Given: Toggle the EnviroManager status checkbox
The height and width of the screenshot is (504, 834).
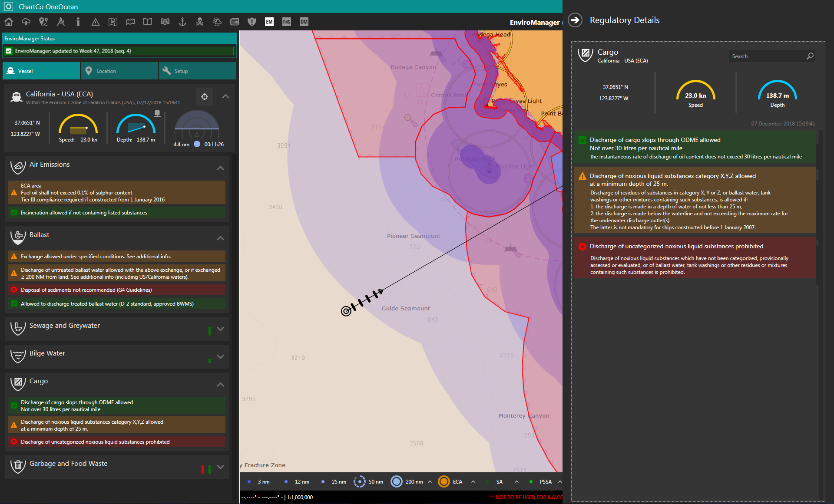Looking at the screenshot, I should coord(11,51).
